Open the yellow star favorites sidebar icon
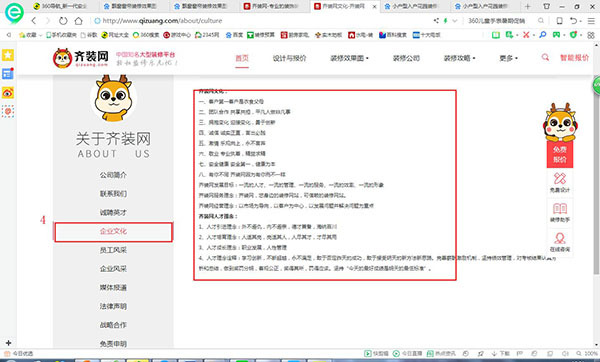Image resolution: width=600 pixels, height=362 pixels. click(x=8, y=55)
